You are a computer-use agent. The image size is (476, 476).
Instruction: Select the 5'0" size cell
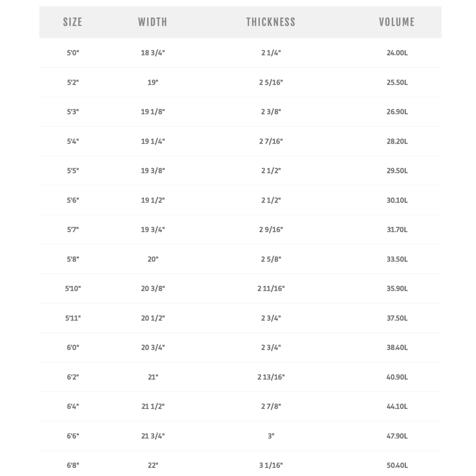tap(73, 53)
